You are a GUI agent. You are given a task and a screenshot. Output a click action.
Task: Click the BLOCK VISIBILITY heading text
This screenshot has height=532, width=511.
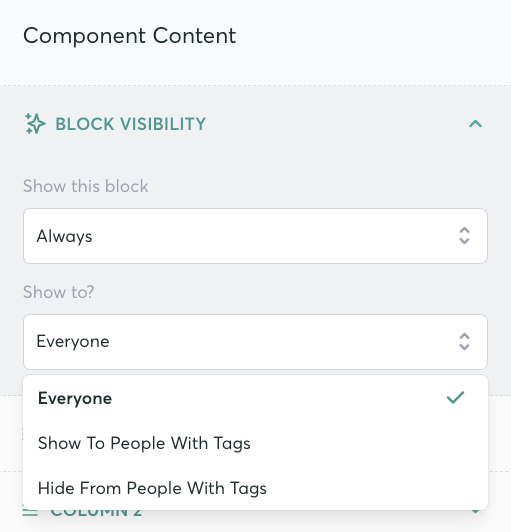click(x=131, y=124)
